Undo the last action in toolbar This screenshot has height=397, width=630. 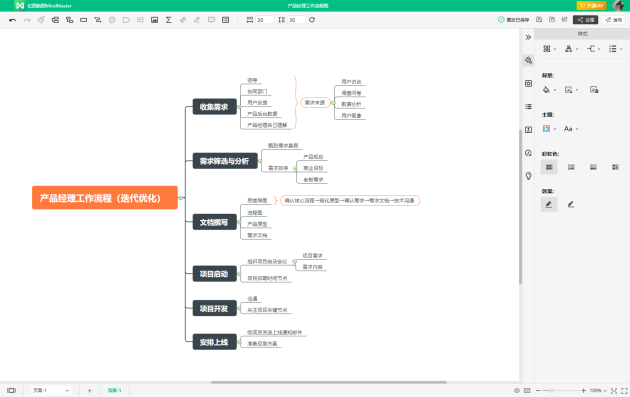click(x=12, y=20)
